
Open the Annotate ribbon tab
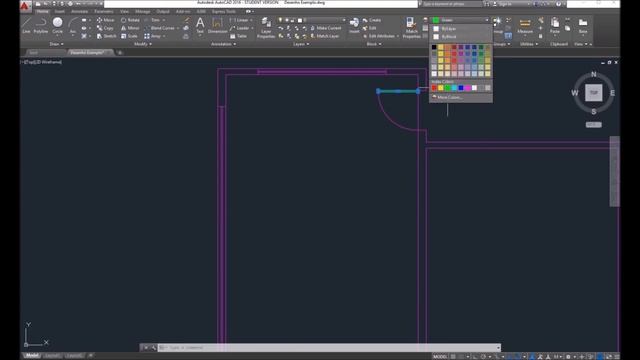79,11
